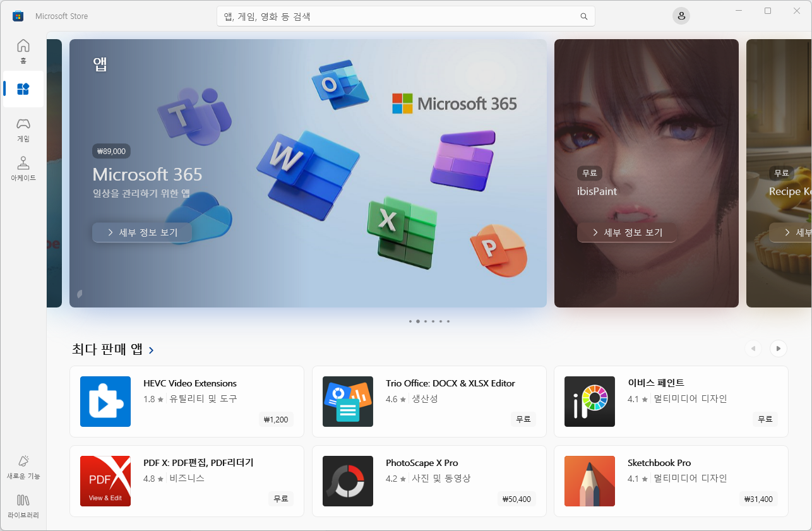Screen dimensions: 812x531
Task: Open the 라이브러리 in sidebar
Action: [23, 506]
